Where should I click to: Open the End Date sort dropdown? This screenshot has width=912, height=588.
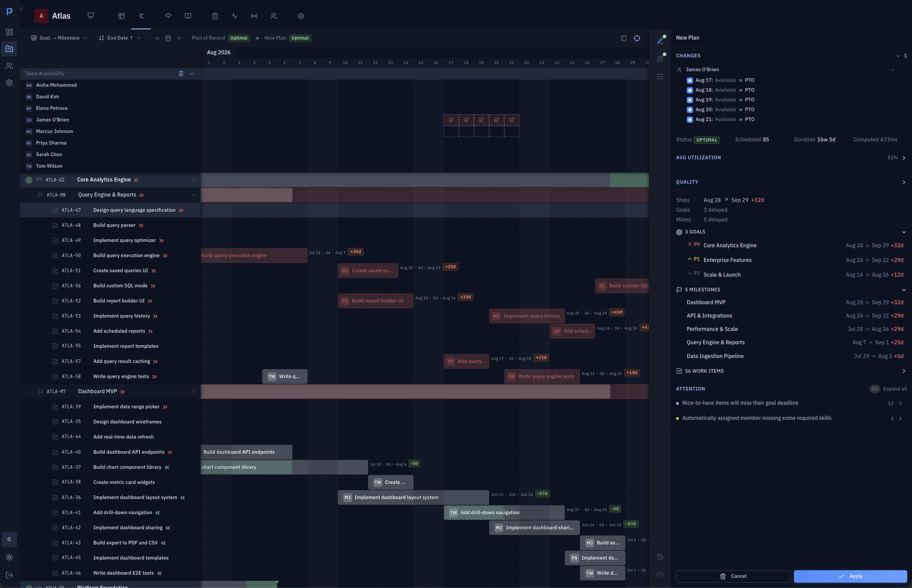[x=119, y=38]
